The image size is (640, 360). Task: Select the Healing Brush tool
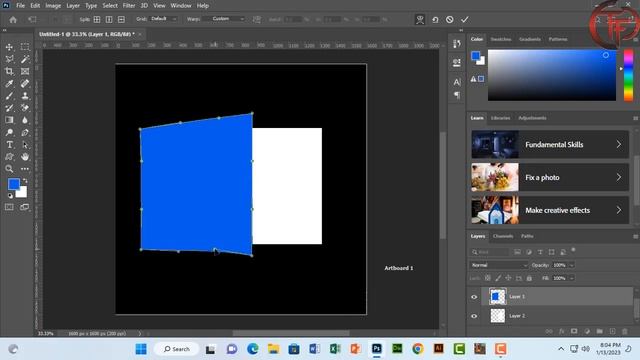(x=25, y=84)
